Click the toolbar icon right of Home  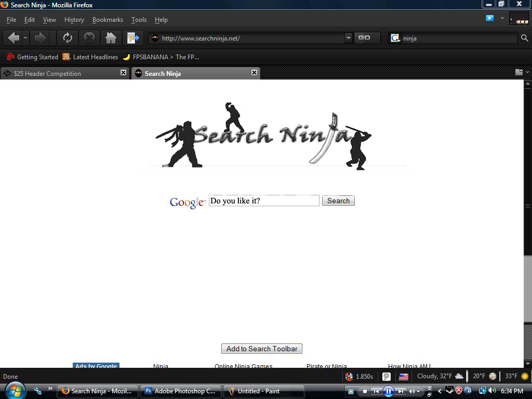coord(132,38)
